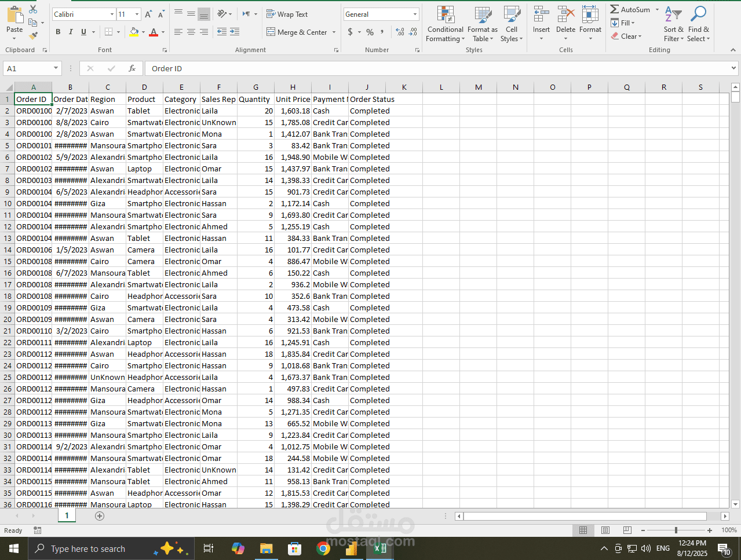Click the formula bar Cancel X icon
This screenshot has width=741, height=560.
(90, 68)
